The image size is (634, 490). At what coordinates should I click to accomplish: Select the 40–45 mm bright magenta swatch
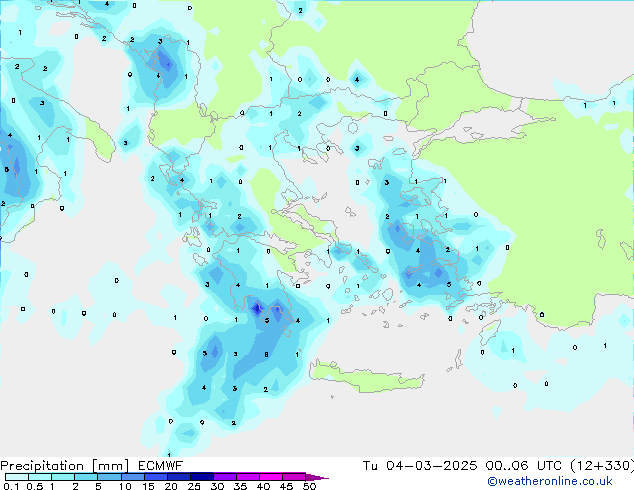click(271, 477)
